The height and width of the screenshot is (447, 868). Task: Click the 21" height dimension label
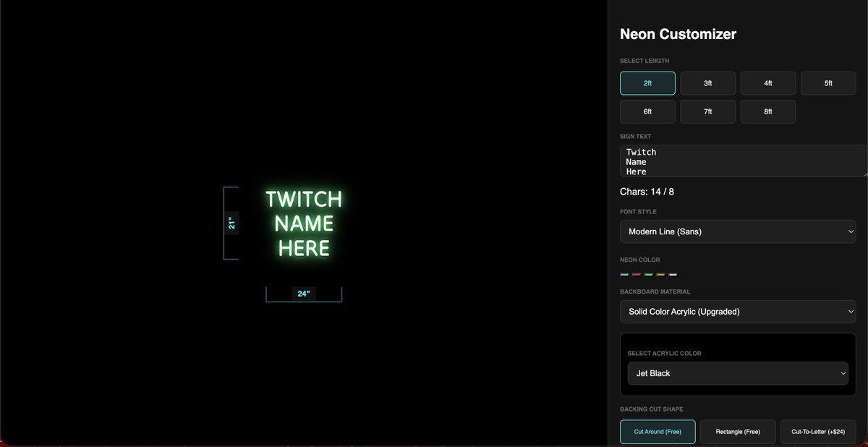231,223
